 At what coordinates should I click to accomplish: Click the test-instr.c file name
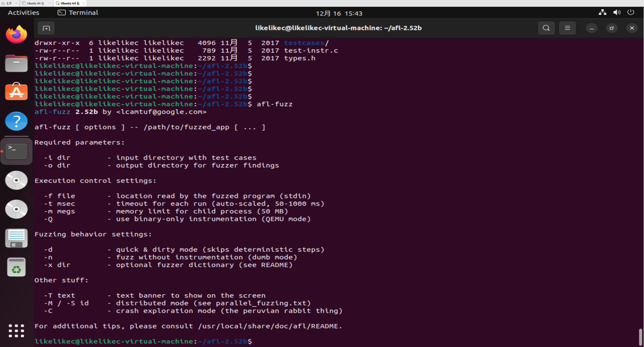[311, 51]
